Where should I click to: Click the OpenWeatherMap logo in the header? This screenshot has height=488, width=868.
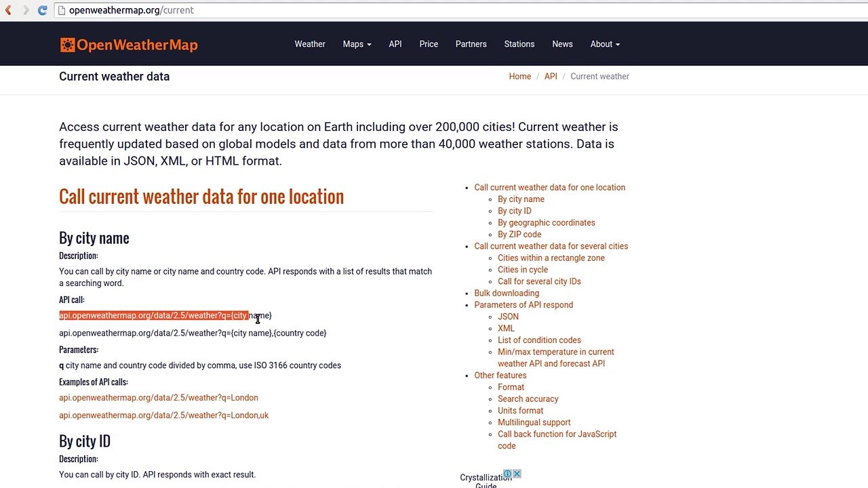129,45
